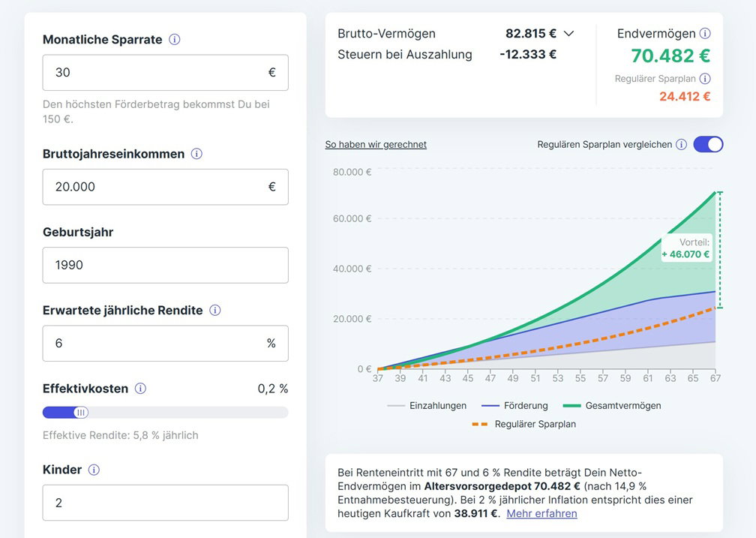The height and width of the screenshot is (538, 756).
Task: Click info icon next to Regulärer Sparplan value
Action: 705,79
